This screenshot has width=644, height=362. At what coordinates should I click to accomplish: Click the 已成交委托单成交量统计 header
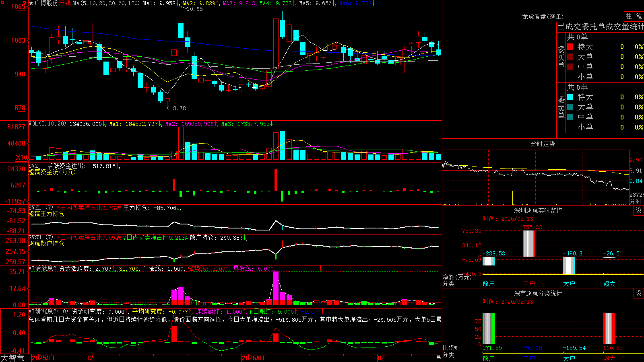(601, 27)
